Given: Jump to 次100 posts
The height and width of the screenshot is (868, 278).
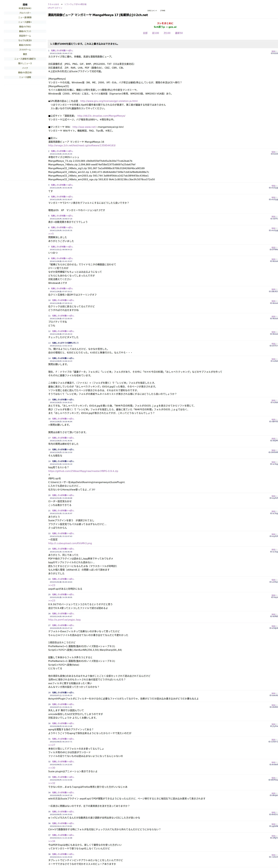Looking at the screenshot, I should [167, 33].
